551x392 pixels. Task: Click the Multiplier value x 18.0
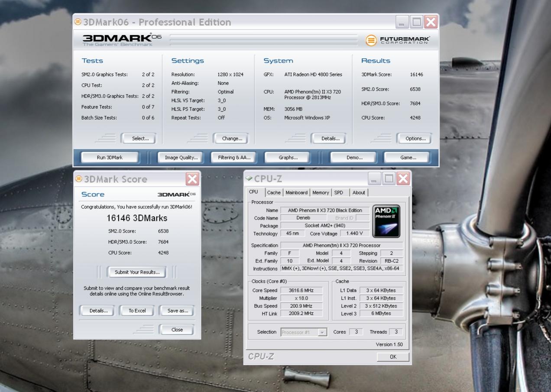pyautogui.click(x=301, y=298)
